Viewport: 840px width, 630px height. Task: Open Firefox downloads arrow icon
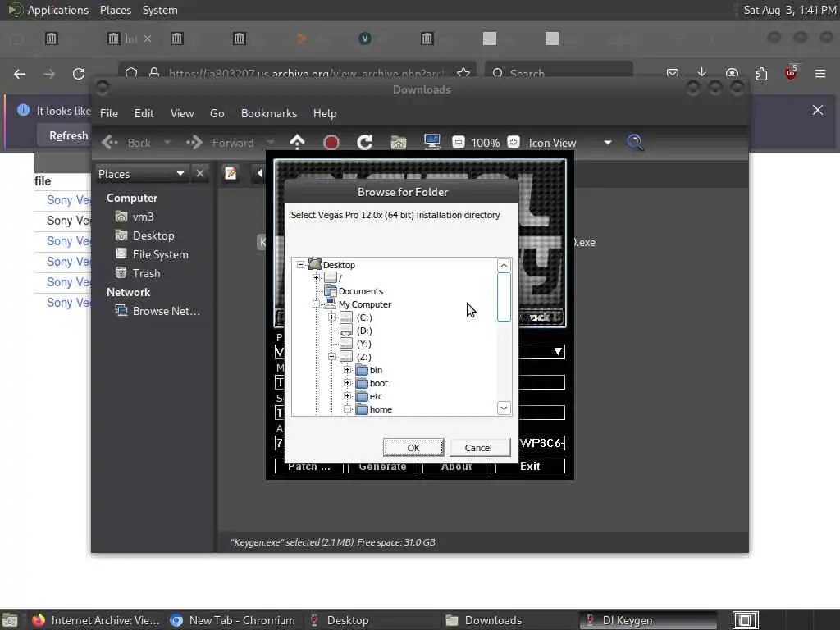pos(702,73)
